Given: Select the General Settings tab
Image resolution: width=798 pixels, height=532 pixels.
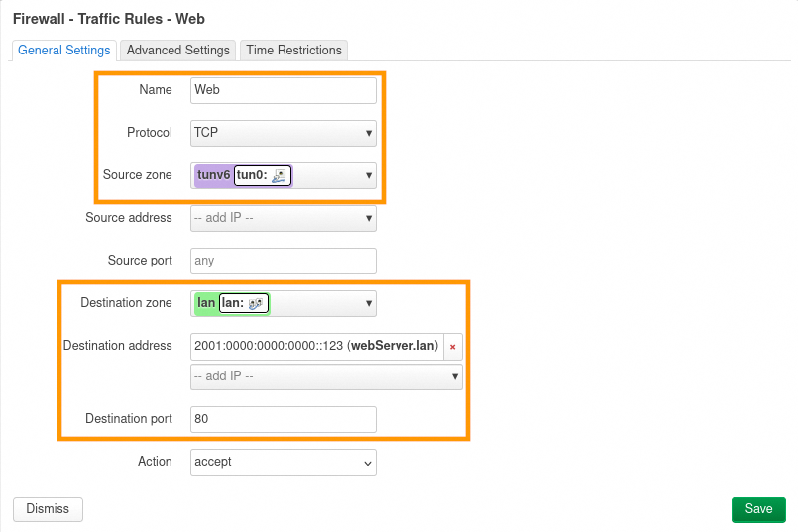Looking at the screenshot, I should pyautogui.click(x=64, y=50).
